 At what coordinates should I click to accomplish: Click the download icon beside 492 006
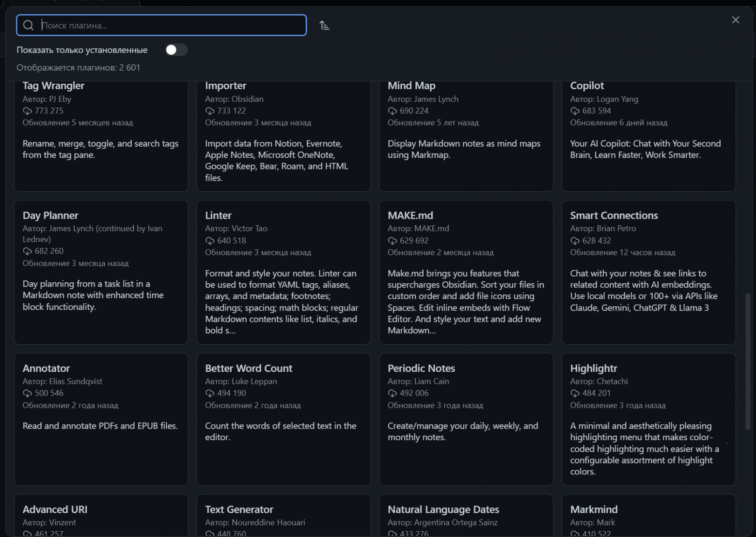(393, 393)
